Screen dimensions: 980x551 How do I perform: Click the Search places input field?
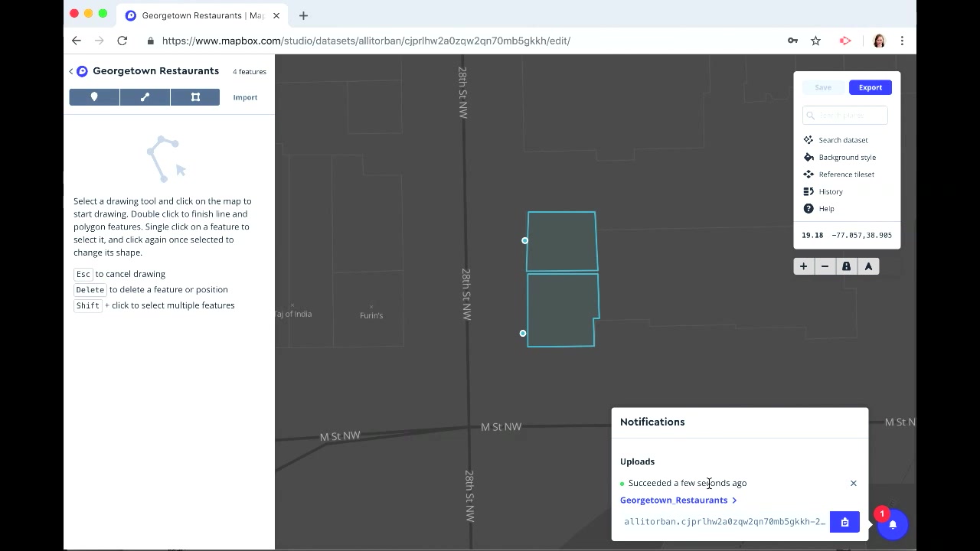844,115
